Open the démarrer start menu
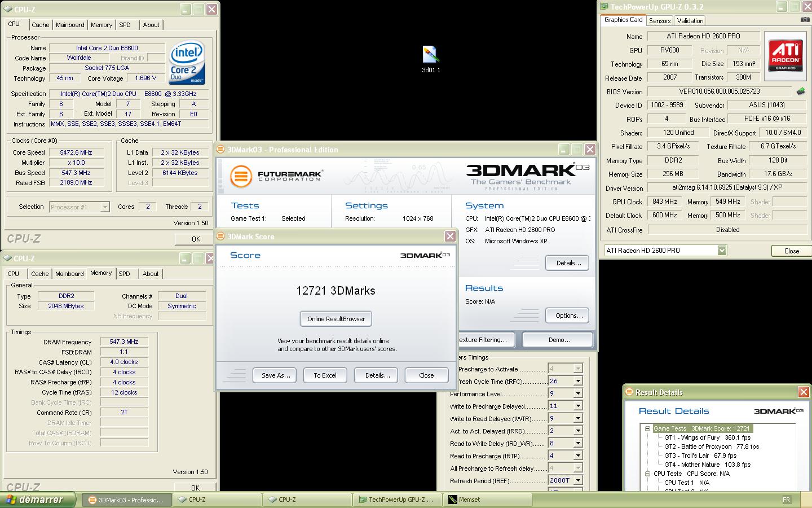Screen dimensions: 812x508 click(38, 500)
